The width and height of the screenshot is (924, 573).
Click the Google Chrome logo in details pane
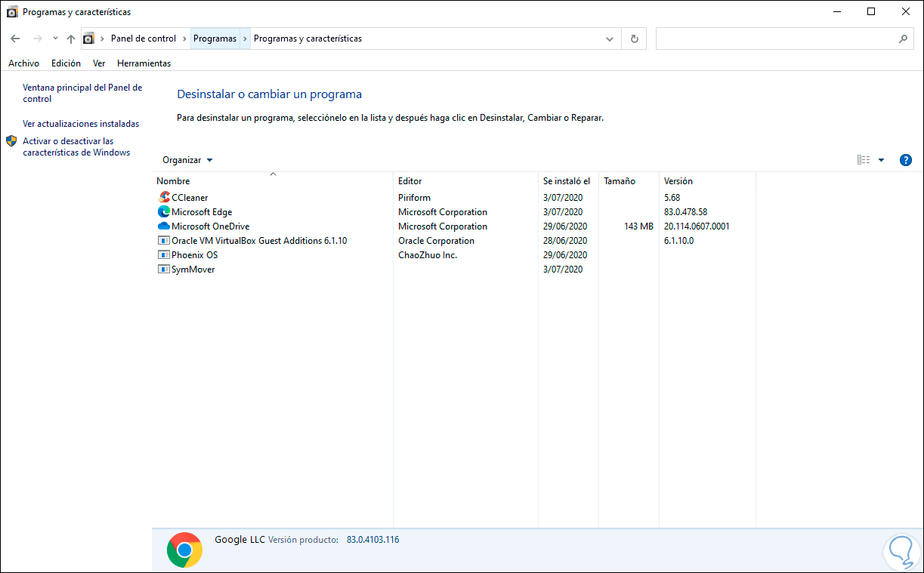coord(184,550)
